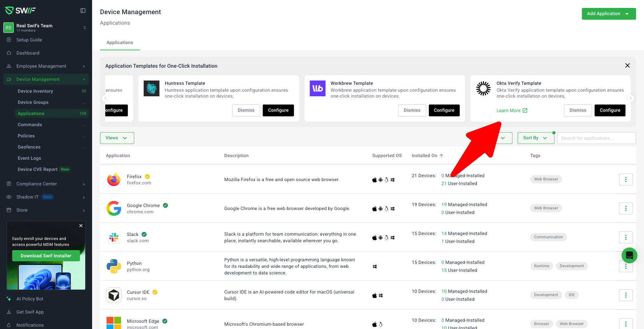Collapse sidebar using the panel toggle icon
644x329 pixels.
coord(83,11)
